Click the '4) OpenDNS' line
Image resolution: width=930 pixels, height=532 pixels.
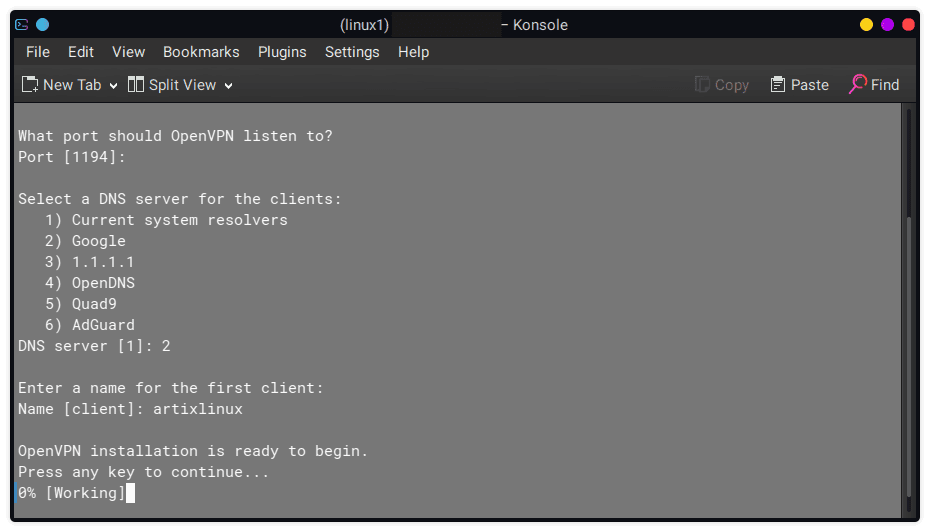pyautogui.click(x=90, y=283)
